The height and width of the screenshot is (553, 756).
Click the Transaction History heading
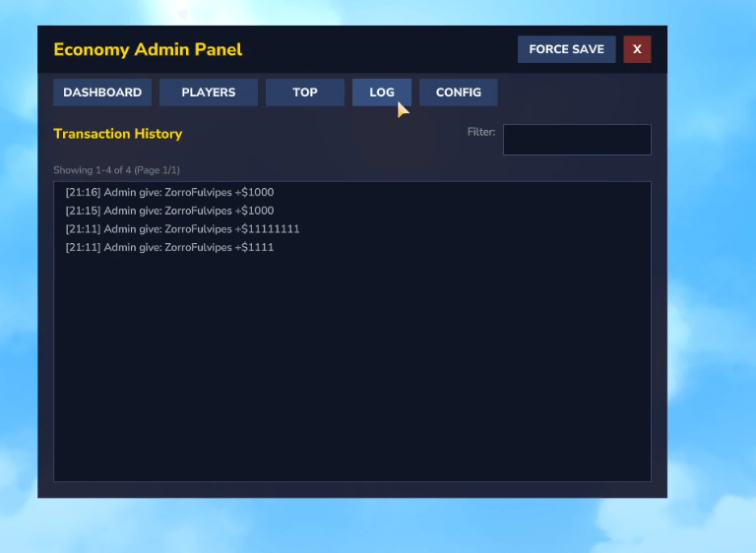[117, 134]
